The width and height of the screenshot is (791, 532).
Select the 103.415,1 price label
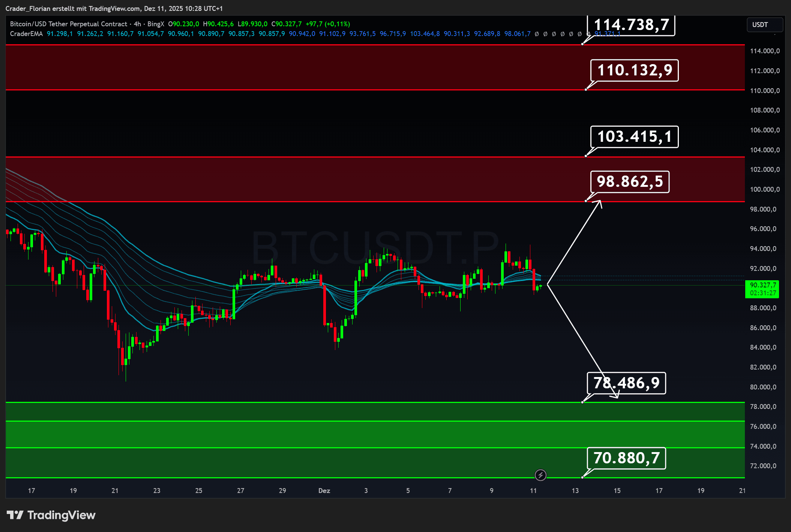click(634, 137)
